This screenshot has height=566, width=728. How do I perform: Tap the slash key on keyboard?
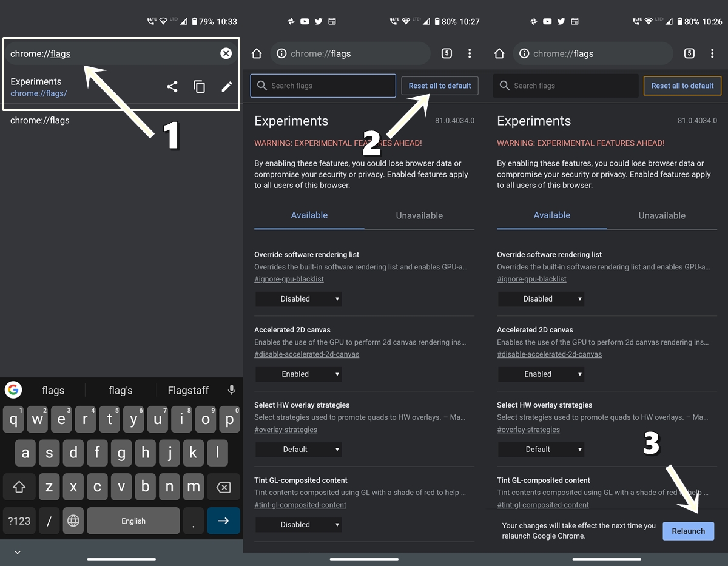point(49,521)
